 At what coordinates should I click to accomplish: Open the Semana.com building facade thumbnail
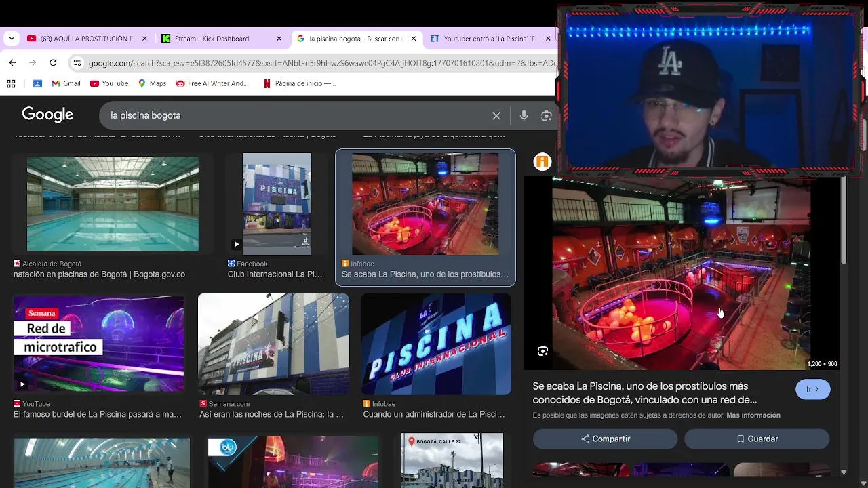273,344
